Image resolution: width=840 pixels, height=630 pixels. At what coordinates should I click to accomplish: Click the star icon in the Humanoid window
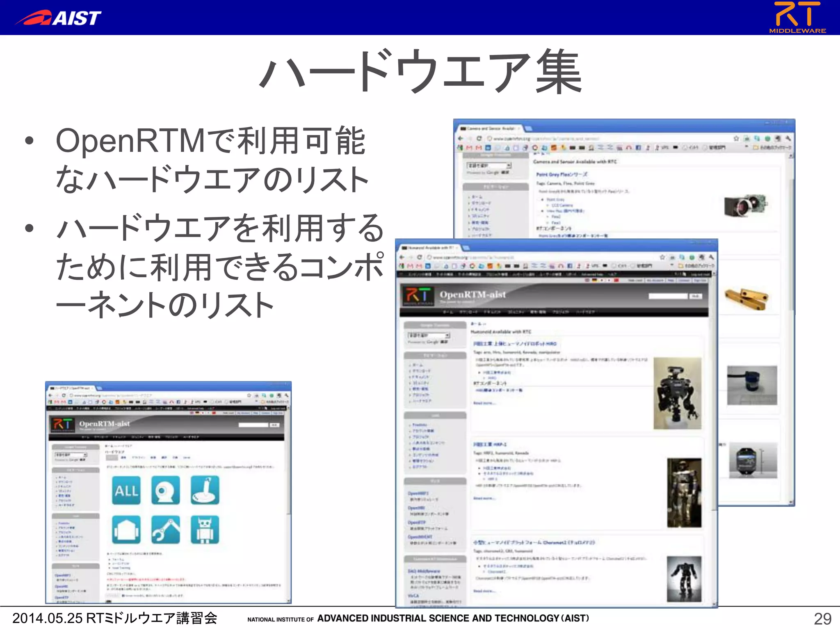tap(662, 257)
